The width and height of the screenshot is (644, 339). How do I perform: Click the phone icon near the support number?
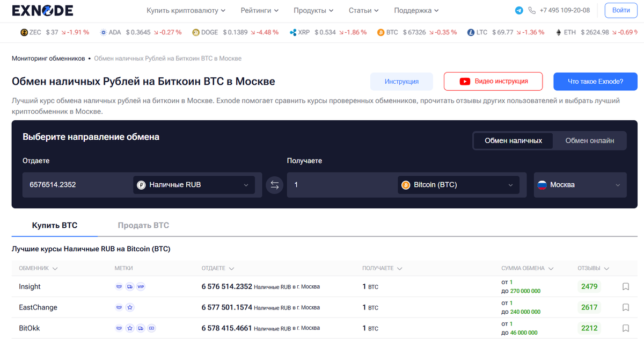pyautogui.click(x=532, y=10)
